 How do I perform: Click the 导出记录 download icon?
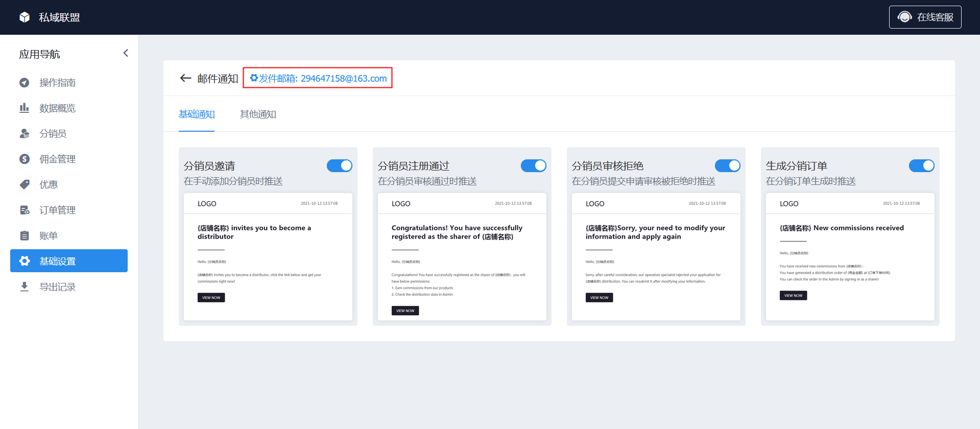pyautogui.click(x=25, y=287)
